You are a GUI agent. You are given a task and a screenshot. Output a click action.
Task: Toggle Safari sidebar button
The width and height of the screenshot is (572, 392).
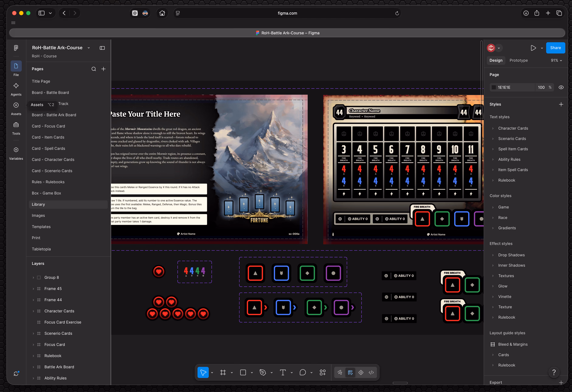[x=42, y=13]
